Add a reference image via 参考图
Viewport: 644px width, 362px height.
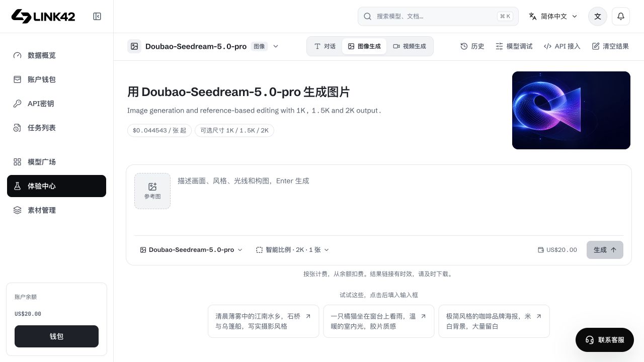(152, 191)
